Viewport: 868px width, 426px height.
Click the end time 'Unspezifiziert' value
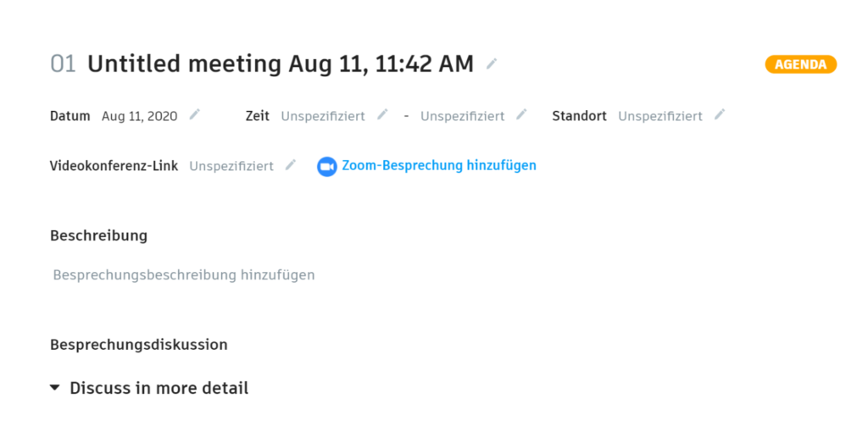(x=463, y=116)
